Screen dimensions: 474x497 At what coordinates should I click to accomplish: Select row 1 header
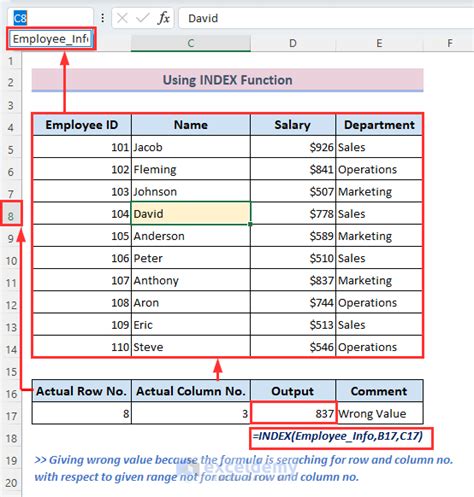[x=11, y=61]
